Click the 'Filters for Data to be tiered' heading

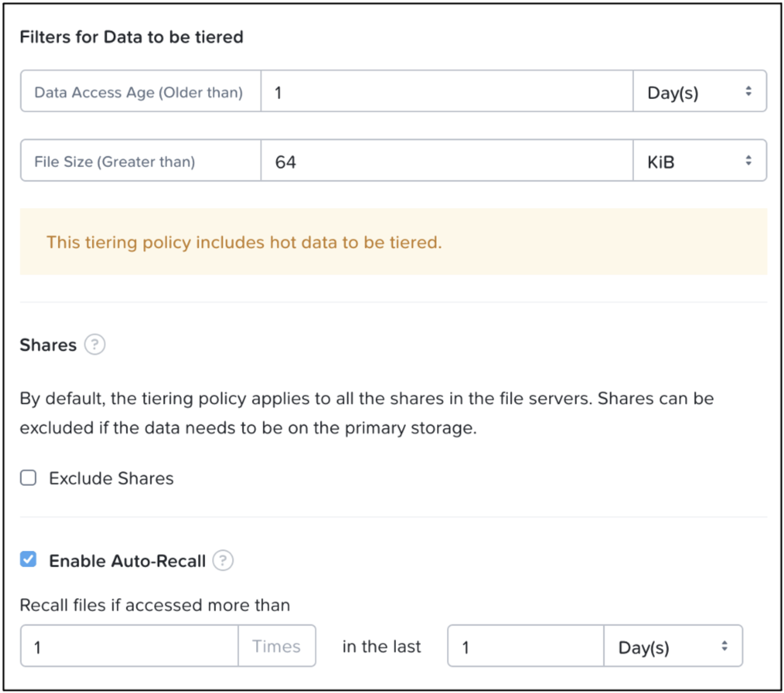pyautogui.click(x=131, y=37)
